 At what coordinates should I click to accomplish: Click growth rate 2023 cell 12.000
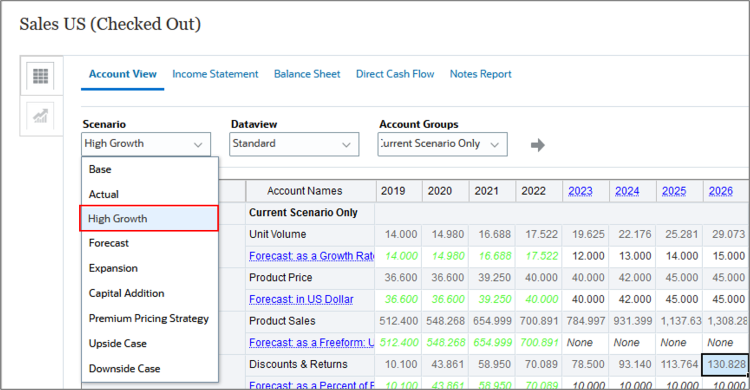586,256
